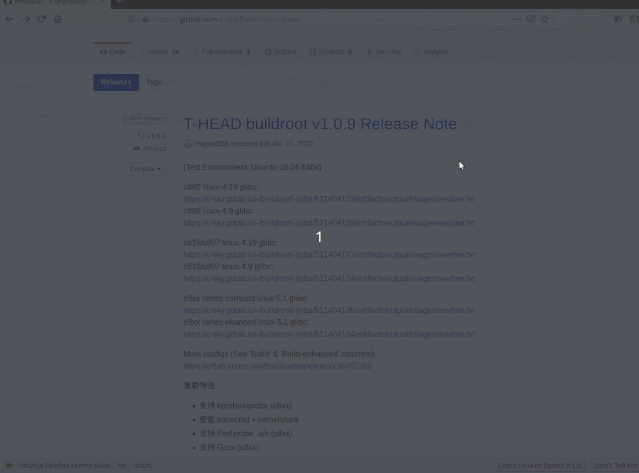Bookmark this page with the star icon
639x473 pixels.
click(544, 19)
